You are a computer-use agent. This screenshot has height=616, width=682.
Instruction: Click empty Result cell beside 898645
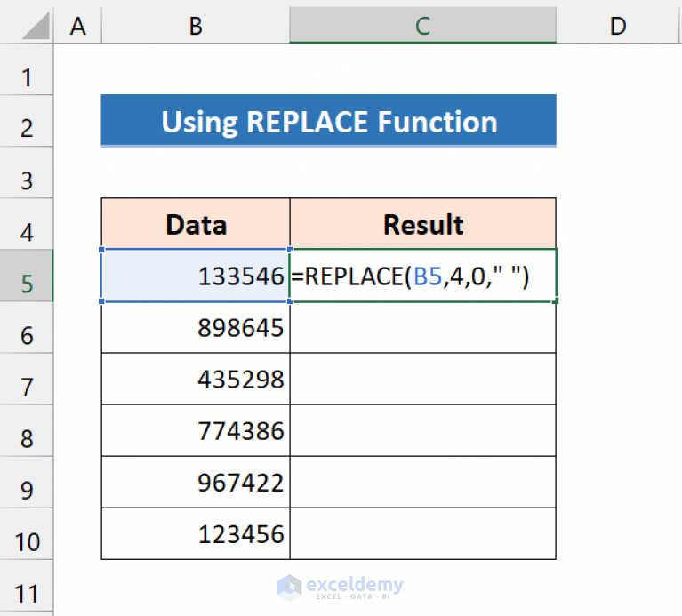pos(422,327)
